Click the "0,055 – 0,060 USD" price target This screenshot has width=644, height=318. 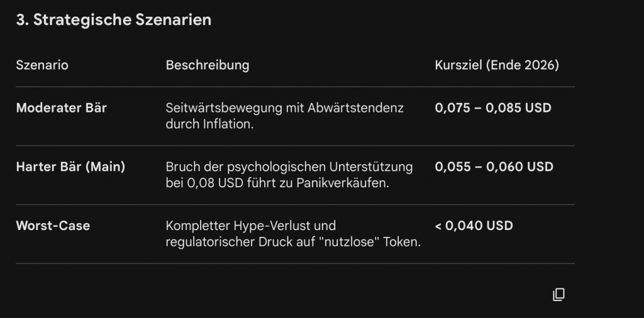pos(494,167)
